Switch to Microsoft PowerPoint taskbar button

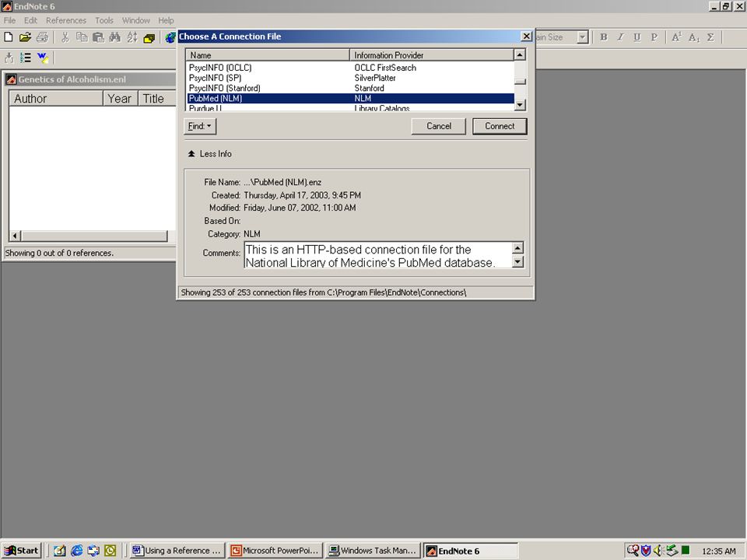[275, 551]
